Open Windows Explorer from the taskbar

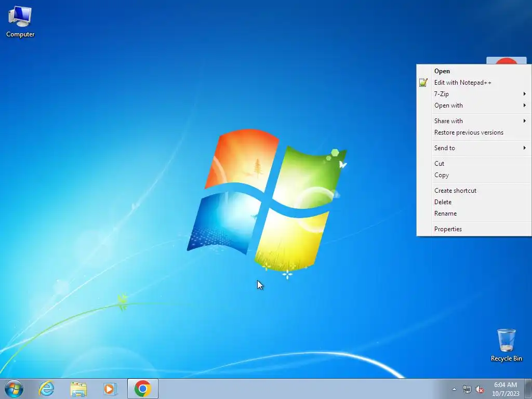(78, 389)
